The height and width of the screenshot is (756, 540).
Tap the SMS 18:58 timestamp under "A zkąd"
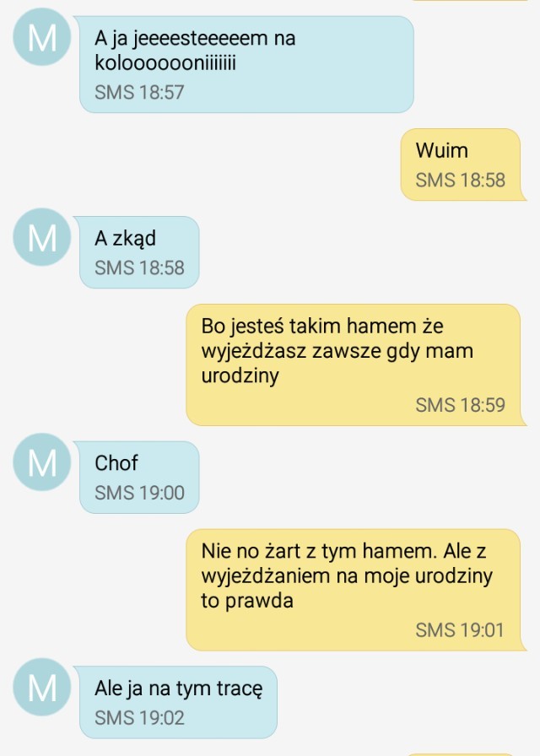(x=139, y=267)
